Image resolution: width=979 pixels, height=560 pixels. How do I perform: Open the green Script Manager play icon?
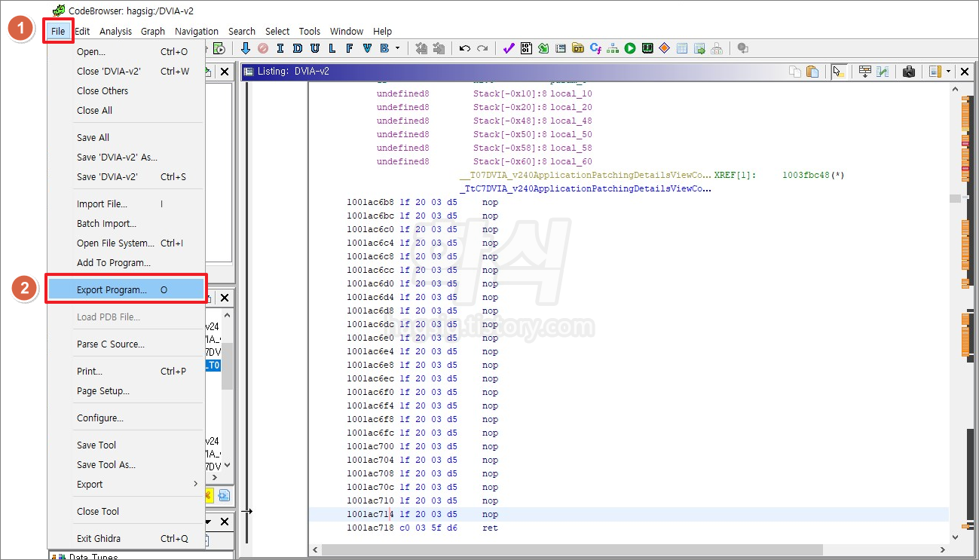630,48
